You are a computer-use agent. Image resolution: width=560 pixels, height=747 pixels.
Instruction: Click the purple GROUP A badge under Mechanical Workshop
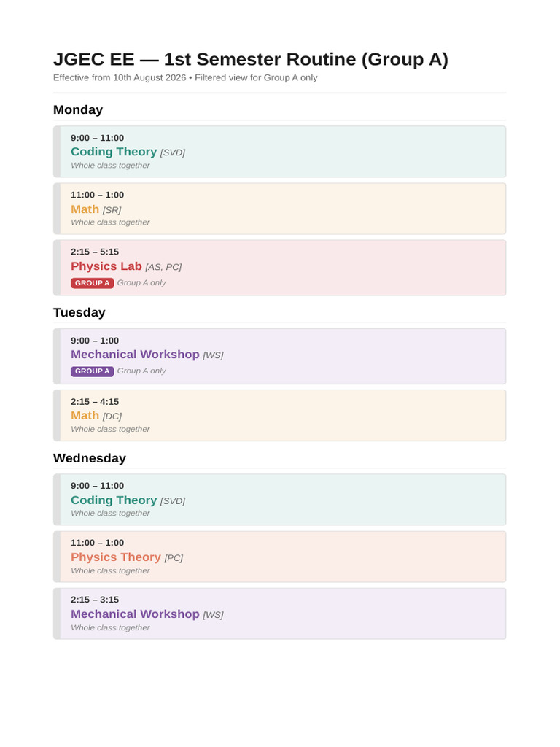click(x=92, y=371)
